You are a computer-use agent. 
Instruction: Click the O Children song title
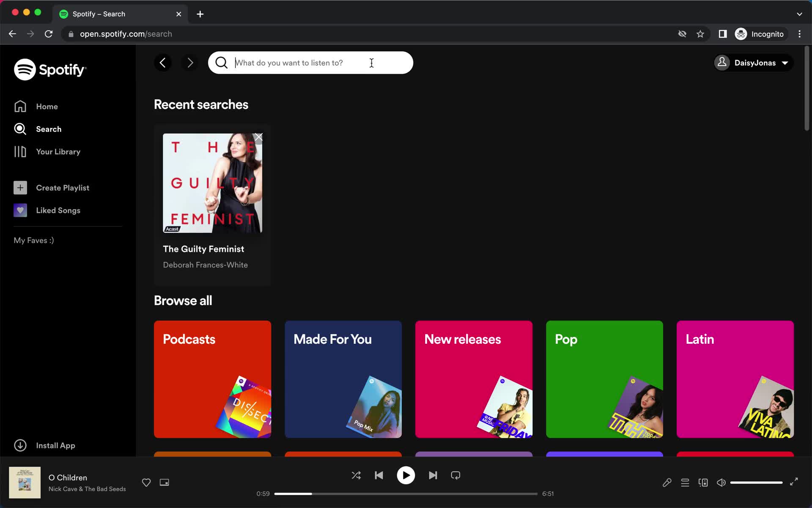(x=68, y=478)
